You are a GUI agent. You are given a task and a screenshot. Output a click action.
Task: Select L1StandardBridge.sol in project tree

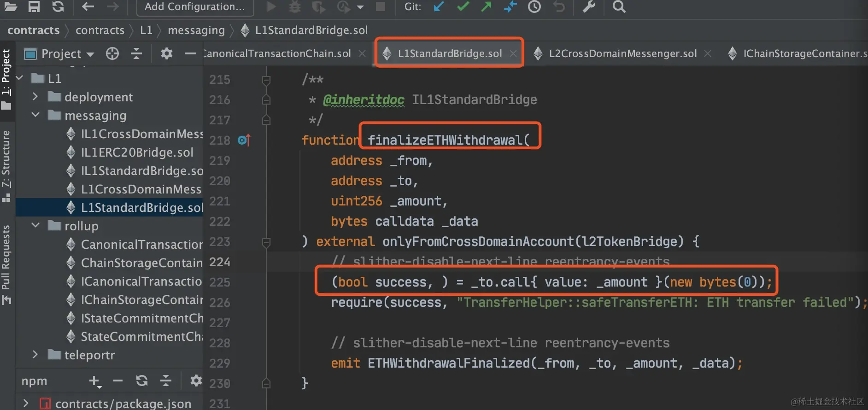tap(109, 208)
